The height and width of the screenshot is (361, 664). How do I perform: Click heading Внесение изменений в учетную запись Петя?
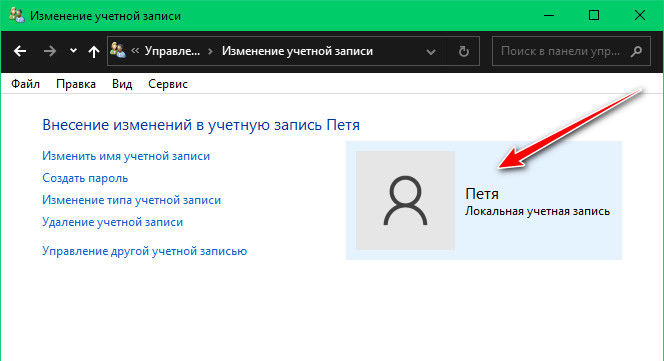[201, 125]
